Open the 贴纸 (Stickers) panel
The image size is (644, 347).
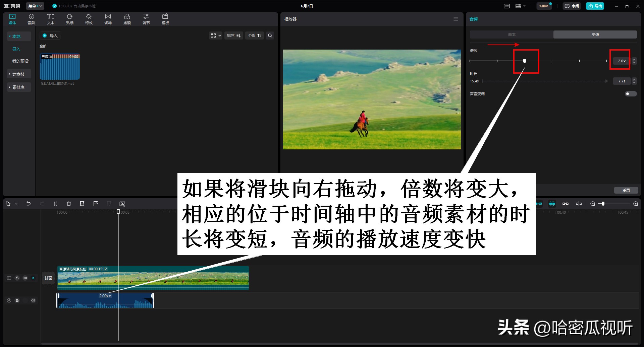[x=70, y=18]
